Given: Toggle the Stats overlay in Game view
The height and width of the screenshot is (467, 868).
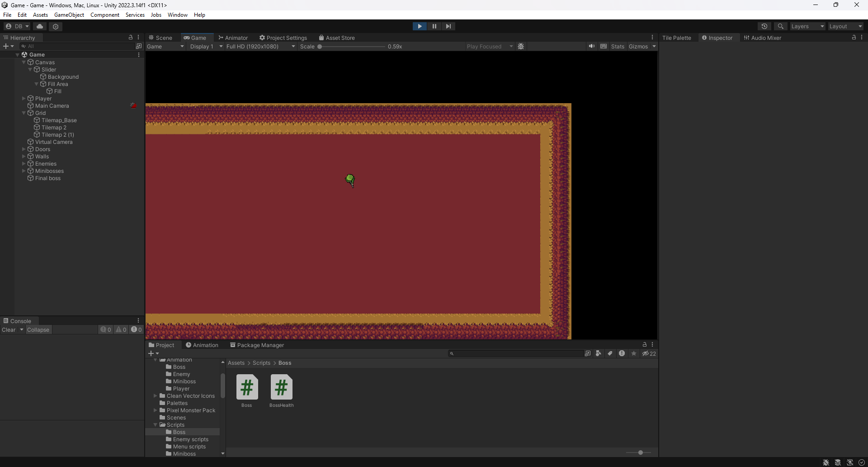Looking at the screenshot, I should pos(618,46).
